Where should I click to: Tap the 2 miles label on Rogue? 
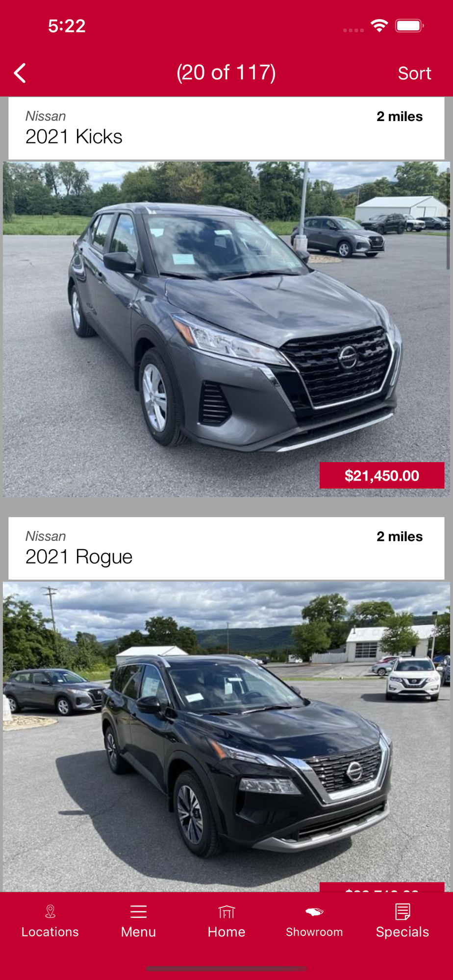tap(400, 537)
